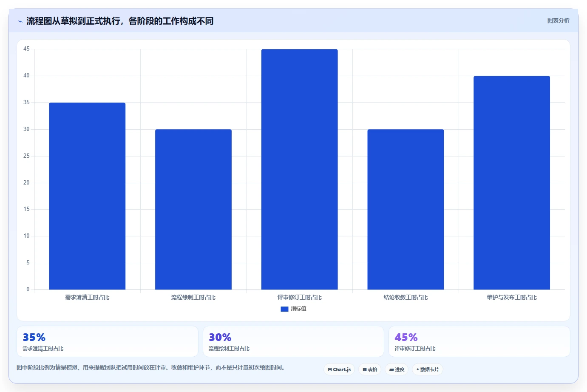Click the 结论收敛工时占比 axis label

tap(406, 298)
